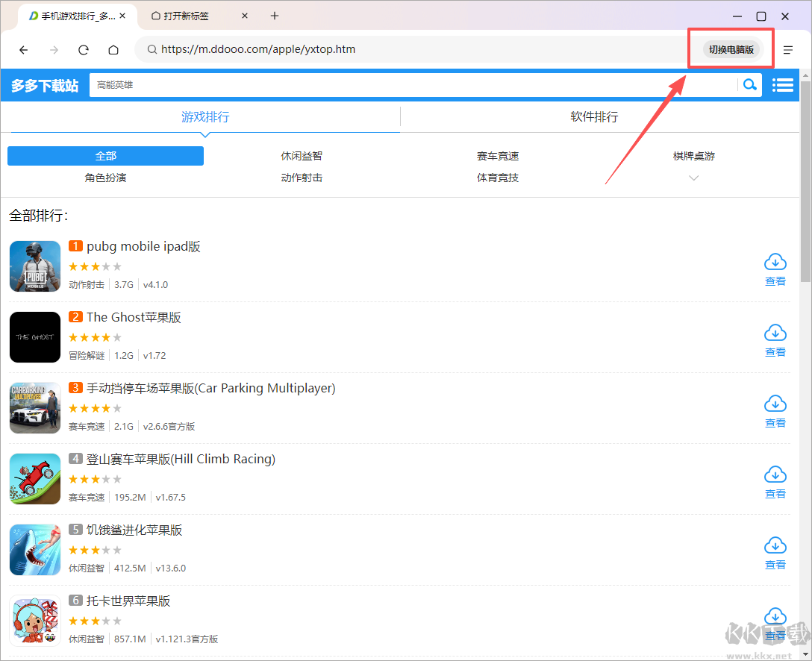Filter by 角色扮演 category
This screenshot has height=661, width=812.
click(x=106, y=178)
